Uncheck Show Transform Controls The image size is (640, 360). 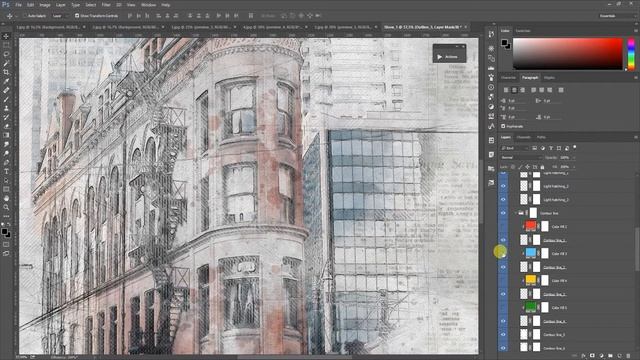(77, 16)
